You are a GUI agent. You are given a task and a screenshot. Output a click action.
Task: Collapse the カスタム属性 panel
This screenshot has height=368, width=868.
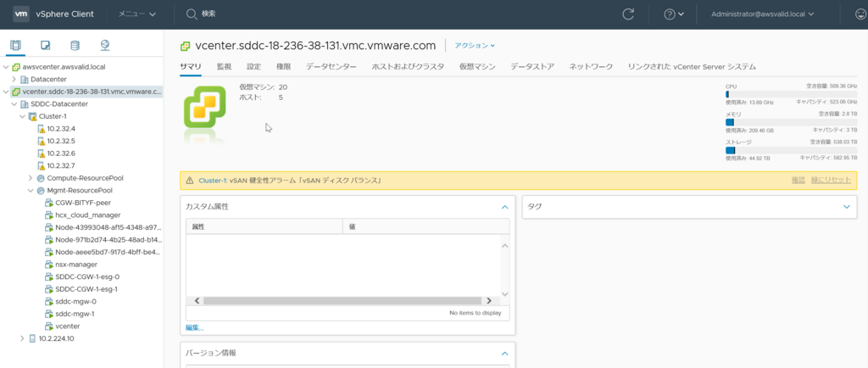(x=504, y=207)
